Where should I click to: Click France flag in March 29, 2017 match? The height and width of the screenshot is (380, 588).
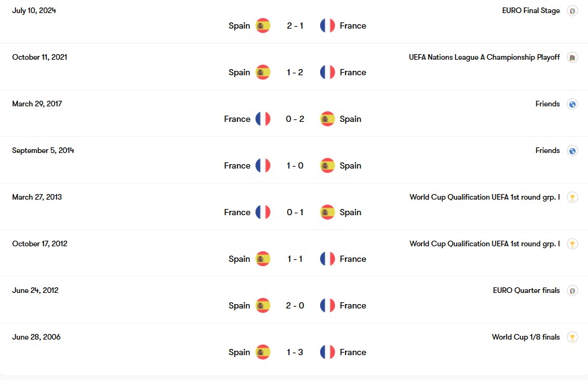263,119
